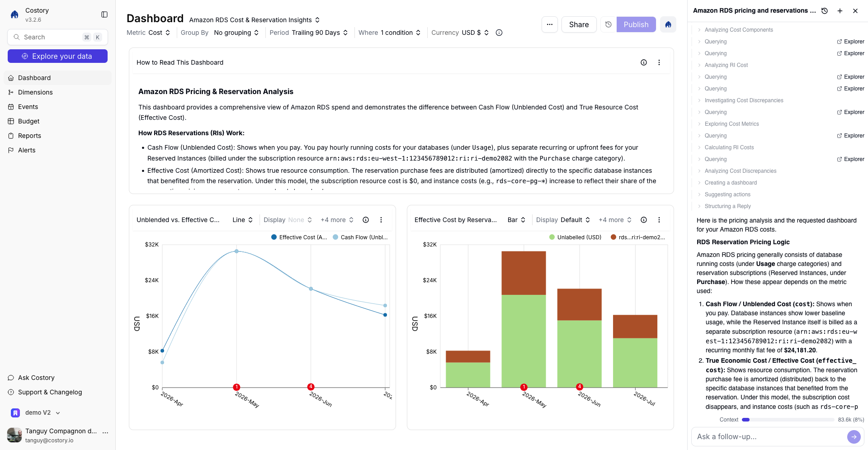Expand +4 more options on Unblended chart
Screen dimensions: 868x450
click(x=337, y=220)
